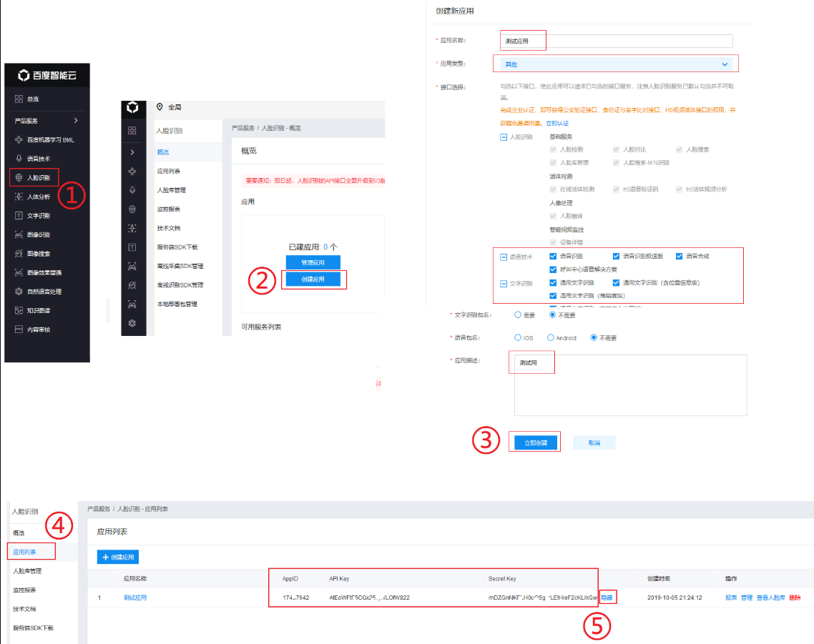The width and height of the screenshot is (814, 644).
Task: Select 人脸识别 globe item in expanded sidebar
Action: 34,177
